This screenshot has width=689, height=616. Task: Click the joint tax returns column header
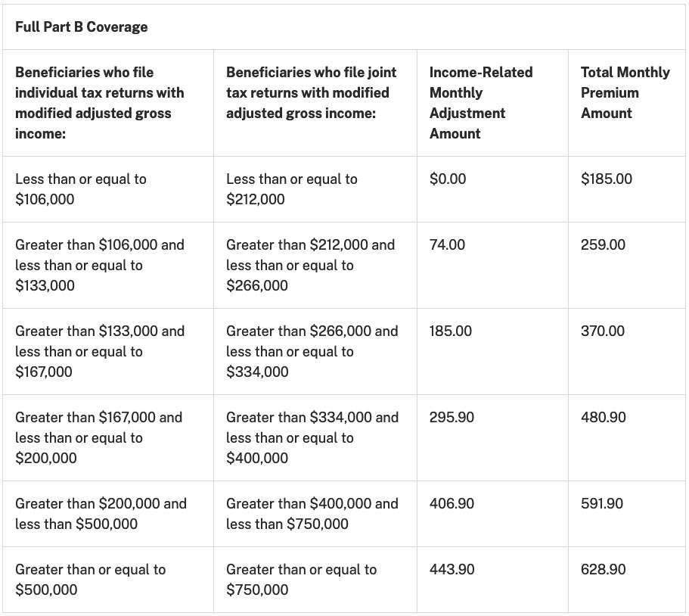click(311, 93)
